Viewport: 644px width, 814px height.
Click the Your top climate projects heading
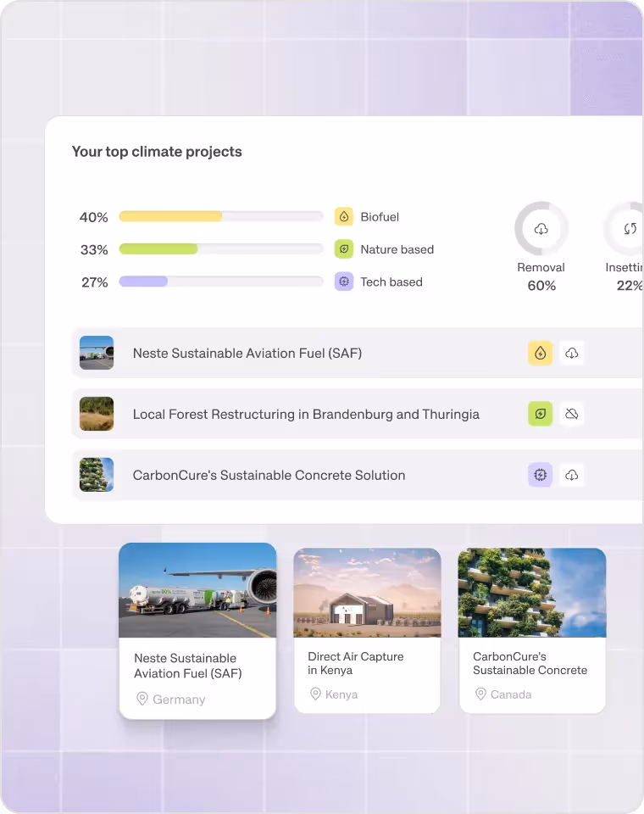pos(157,152)
